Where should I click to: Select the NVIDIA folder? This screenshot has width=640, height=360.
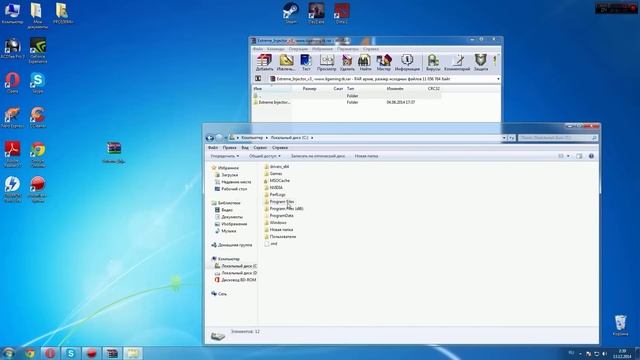[273, 187]
